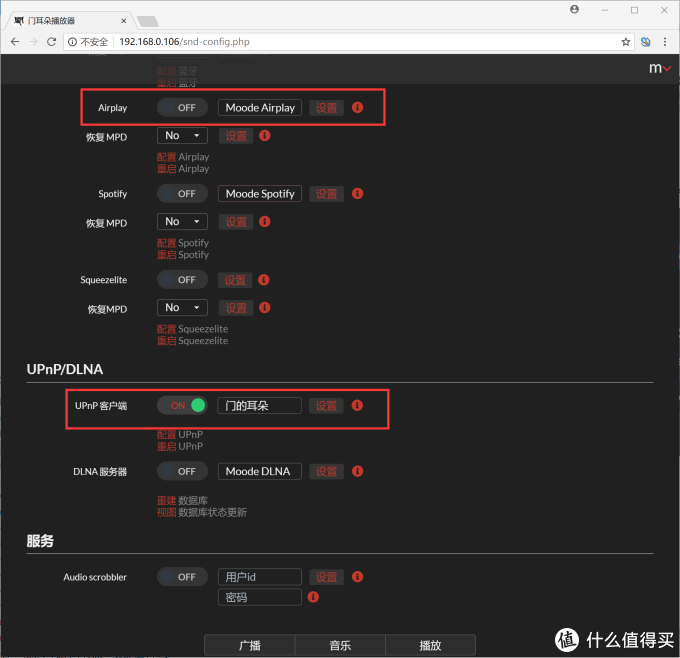Click 重启 UPnP link

click(180, 446)
